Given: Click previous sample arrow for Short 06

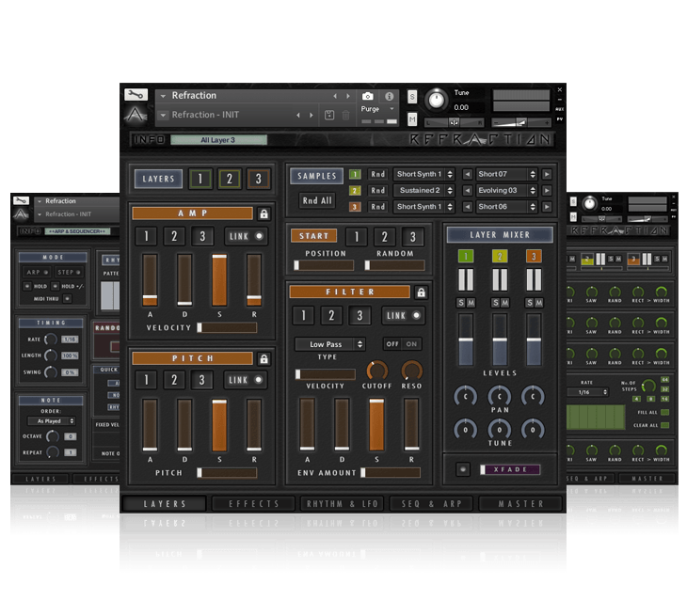Looking at the screenshot, I should [468, 207].
